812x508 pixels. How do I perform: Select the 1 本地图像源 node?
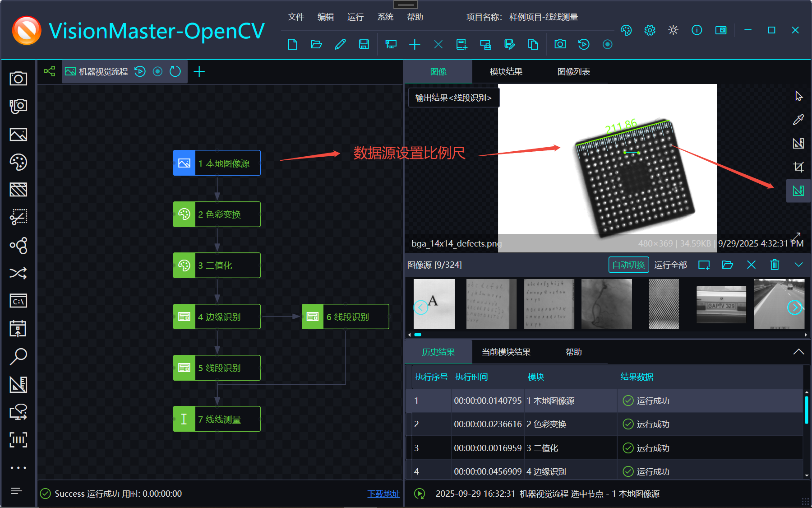(217, 163)
